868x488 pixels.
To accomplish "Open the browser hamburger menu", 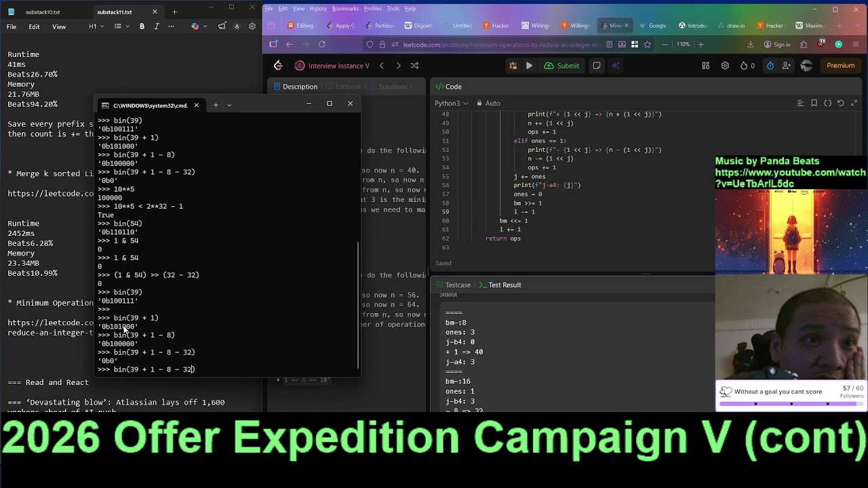I will 856,45.
